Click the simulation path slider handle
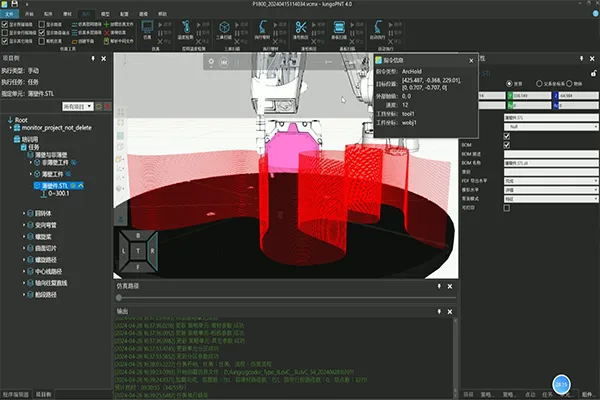 [119, 297]
